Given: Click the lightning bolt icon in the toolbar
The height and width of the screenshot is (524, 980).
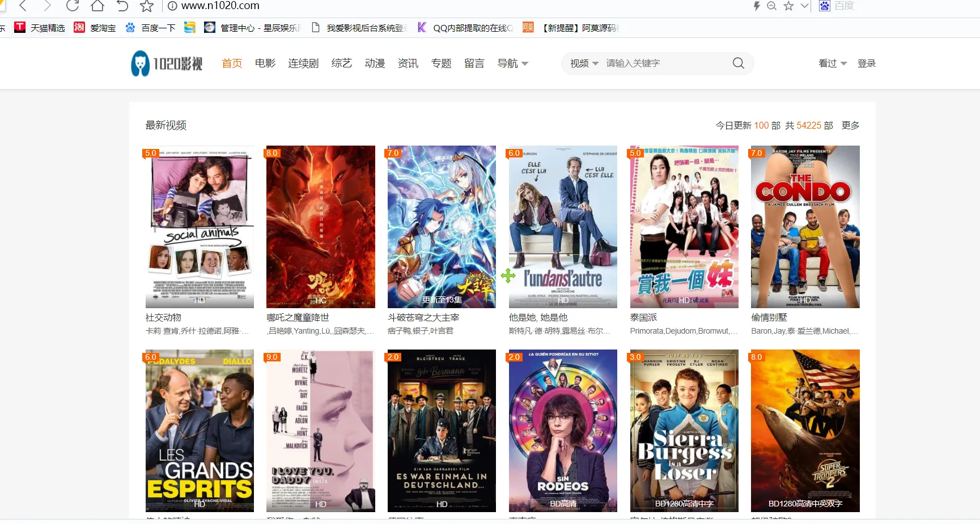Looking at the screenshot, I should click(757, 6).
